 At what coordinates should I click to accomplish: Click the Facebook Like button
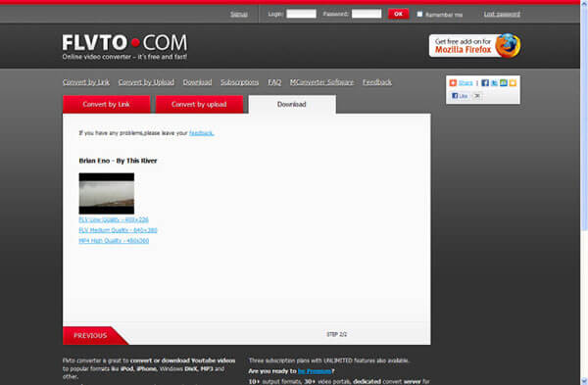tap(460, 96)
